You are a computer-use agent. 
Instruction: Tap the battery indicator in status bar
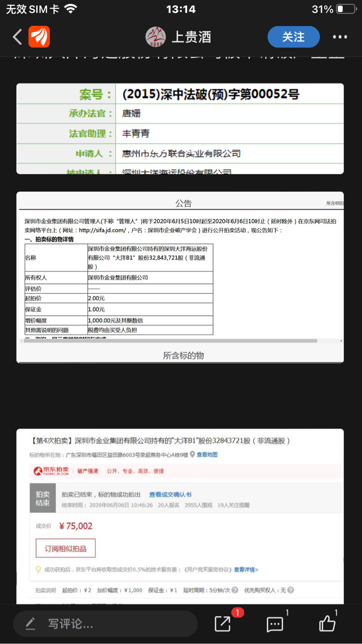tap(346, 9)
